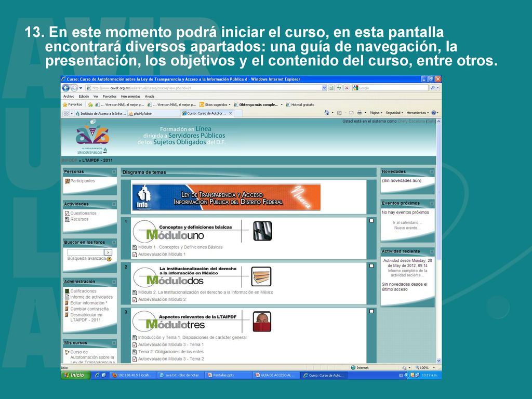
Task: Click the GUIA DE ACCESO taskbar button
Action: (x=276, y=375)
